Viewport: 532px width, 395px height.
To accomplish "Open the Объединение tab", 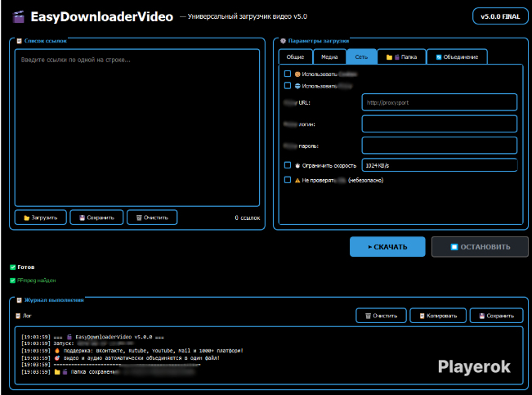I will point(457,56).
